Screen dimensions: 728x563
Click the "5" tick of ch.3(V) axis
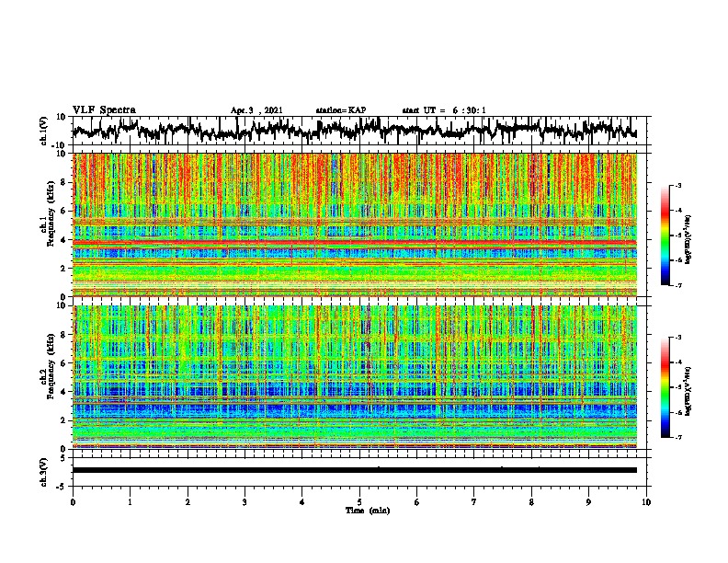tap(64, 458)
